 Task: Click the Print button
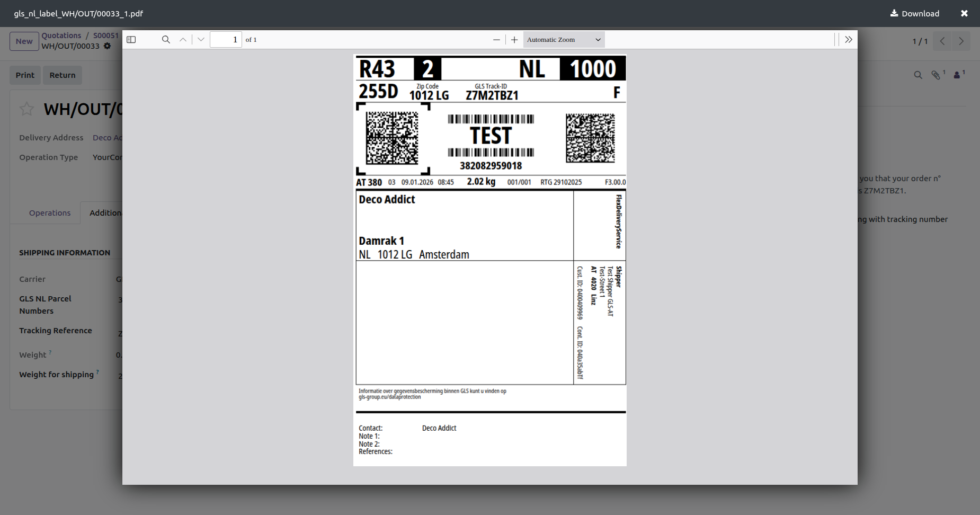pos(25,75)
